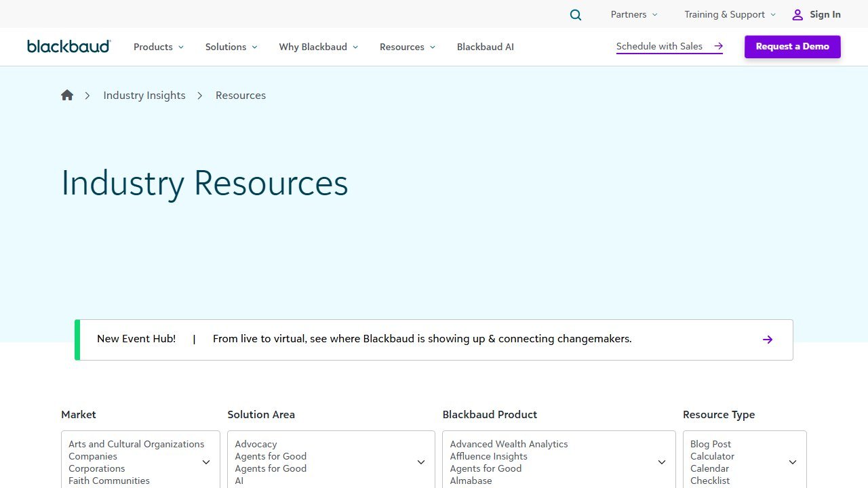Viewport: 868px width, 488px height.
Task: Open the Why Blackbaud menu
Action: [319, 47]
